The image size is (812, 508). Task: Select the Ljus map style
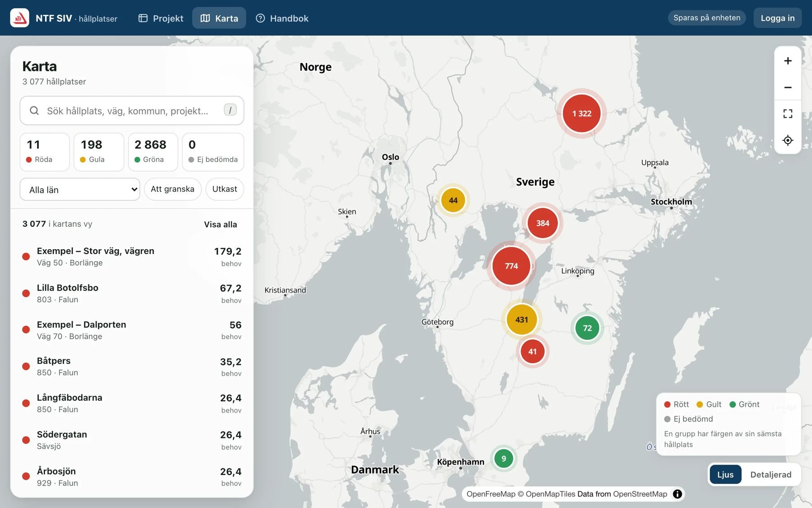(x=725, y=475)
